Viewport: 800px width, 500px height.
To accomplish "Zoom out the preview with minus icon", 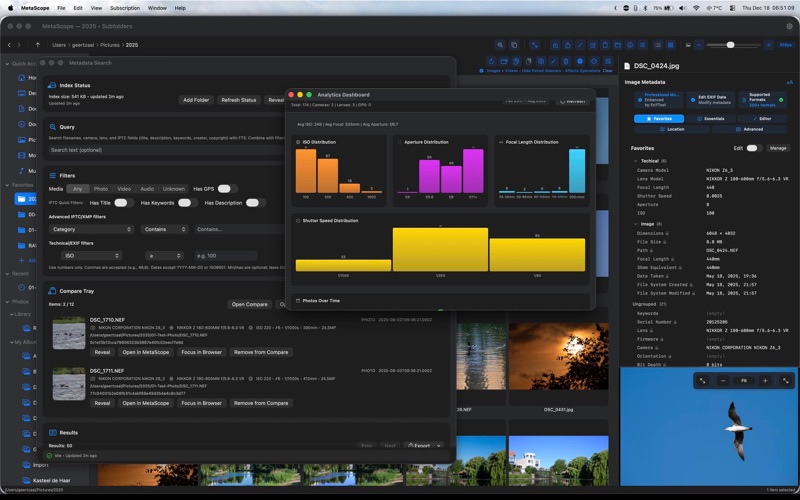I will pos(723,381).
